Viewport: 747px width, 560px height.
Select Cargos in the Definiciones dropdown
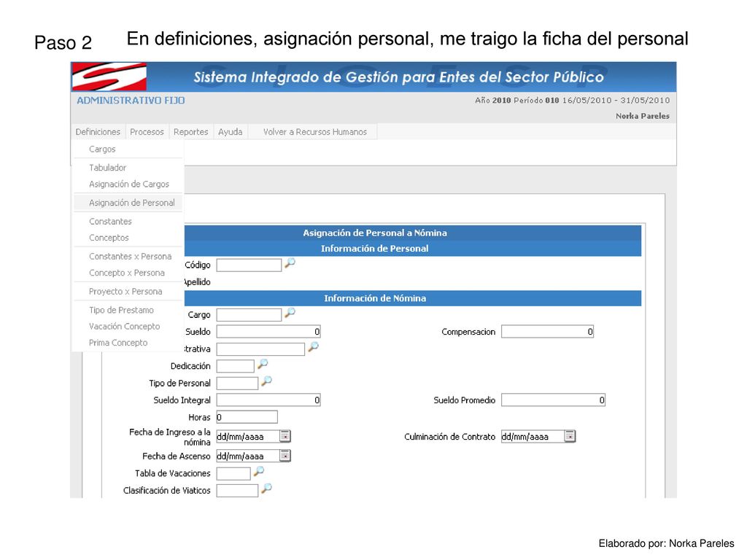coord(102,149)
